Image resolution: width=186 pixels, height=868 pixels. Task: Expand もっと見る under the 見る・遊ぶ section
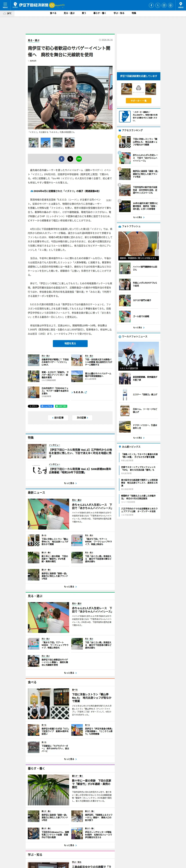70,673
